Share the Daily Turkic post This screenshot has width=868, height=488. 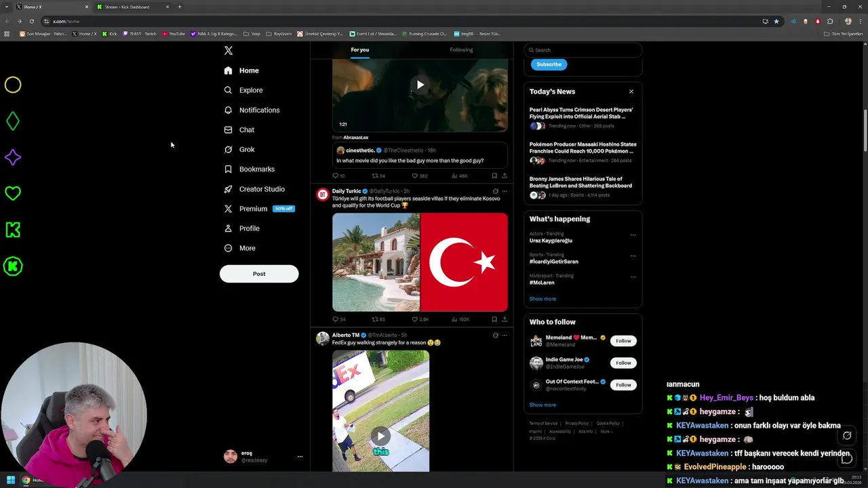click(x=505, y=319)
